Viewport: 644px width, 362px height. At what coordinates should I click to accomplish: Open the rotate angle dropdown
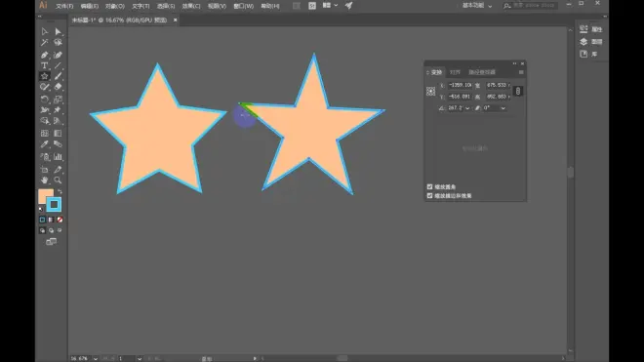coord(467,108)
